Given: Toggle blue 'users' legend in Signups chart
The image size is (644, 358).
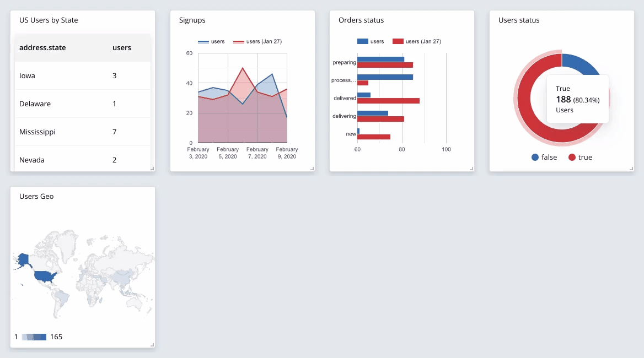Looking at the screenshot, I should [x=211, y=41].
